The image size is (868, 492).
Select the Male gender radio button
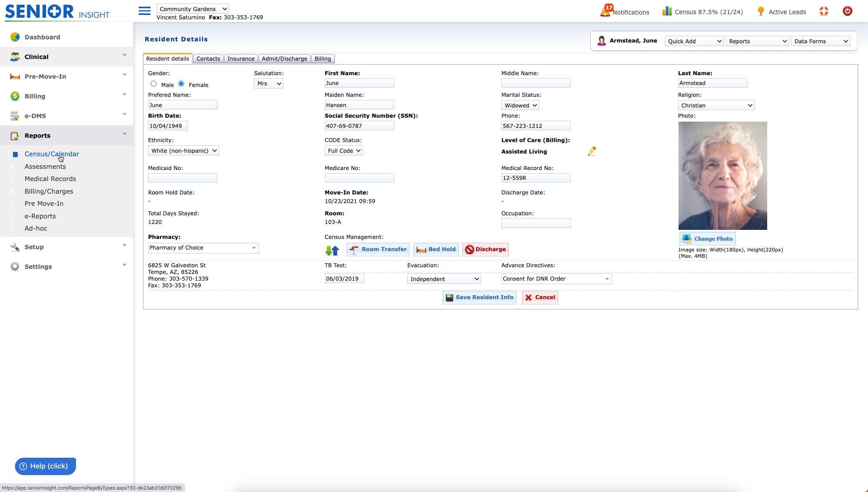point(154,83)
